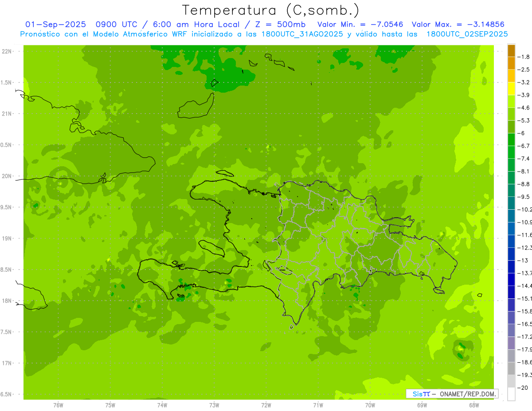Click the '-6.7' legend value
This screenshot has height=411, width=532.
point(524,146)
